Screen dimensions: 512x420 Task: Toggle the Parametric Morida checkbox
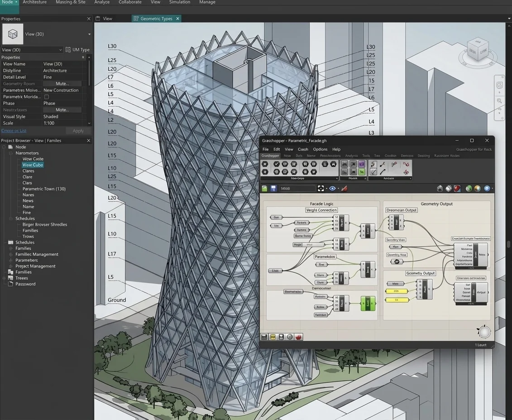(x=47, y=97)
